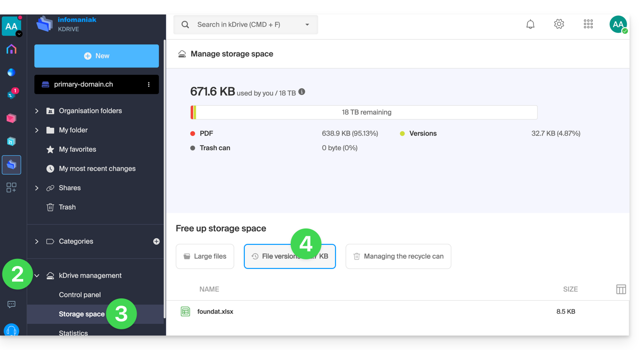Click the Large files button
The image size is (644, 350).
click(205, 256)
